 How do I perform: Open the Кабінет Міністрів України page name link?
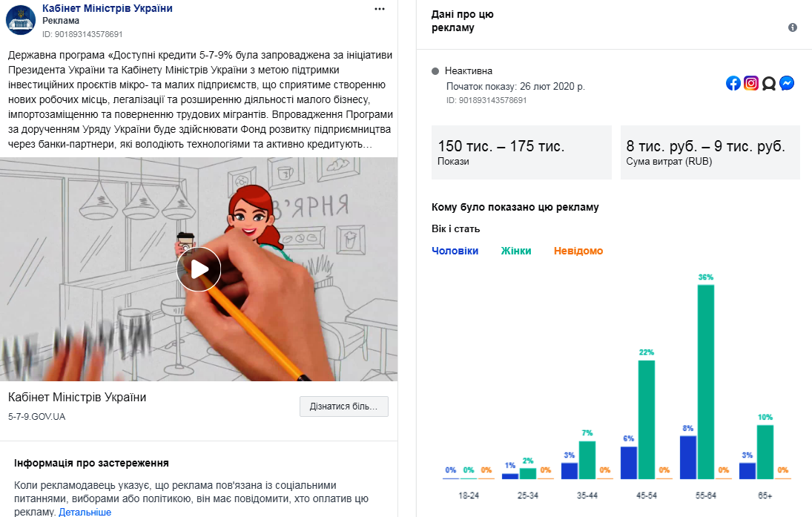(x=108, y=8)
